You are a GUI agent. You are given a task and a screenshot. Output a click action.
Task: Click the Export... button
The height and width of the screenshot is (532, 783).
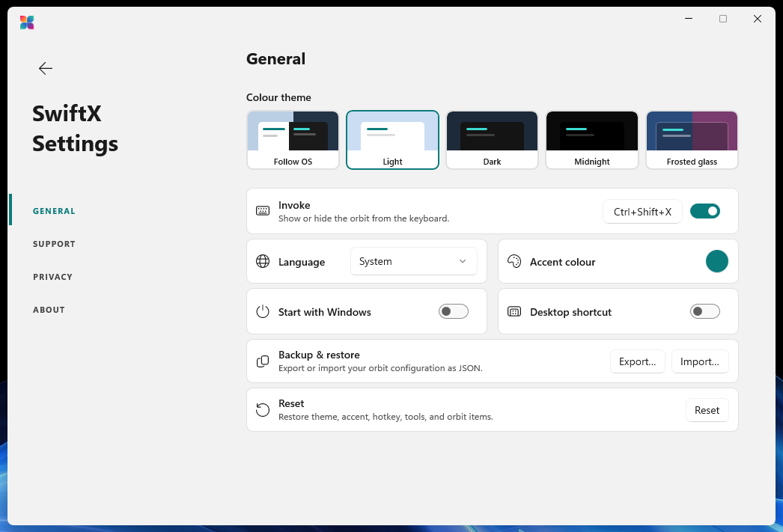[x=637, y=361]
